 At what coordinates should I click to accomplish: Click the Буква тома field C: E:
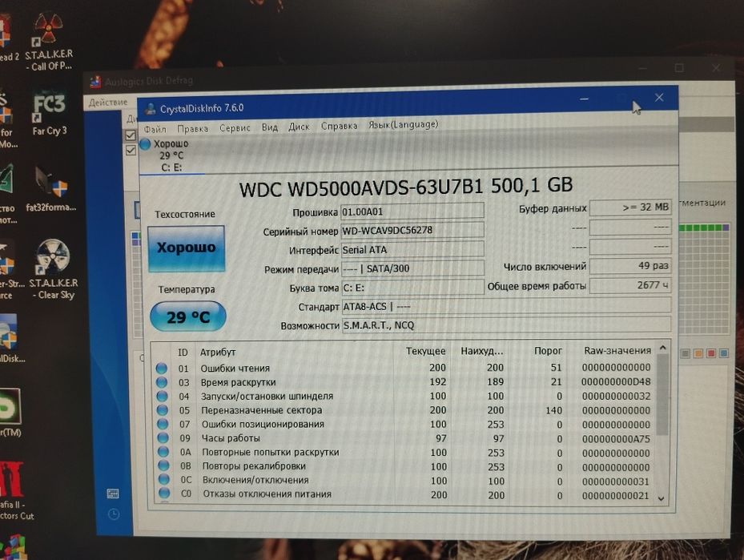tap(412, 287)
